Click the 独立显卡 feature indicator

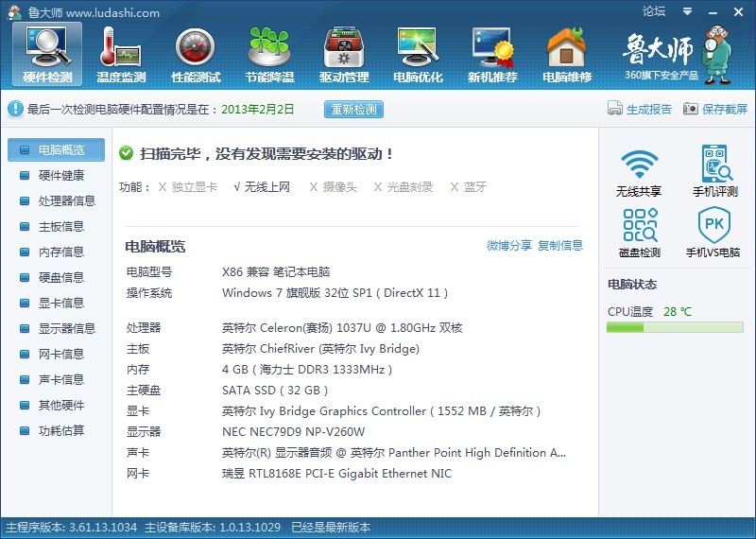[188, 186]
